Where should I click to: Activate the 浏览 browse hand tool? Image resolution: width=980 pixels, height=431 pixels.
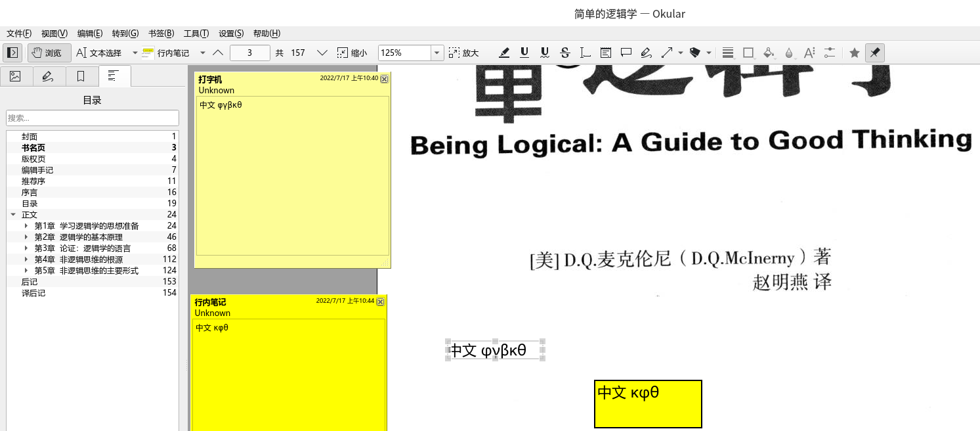click(49, 53)
